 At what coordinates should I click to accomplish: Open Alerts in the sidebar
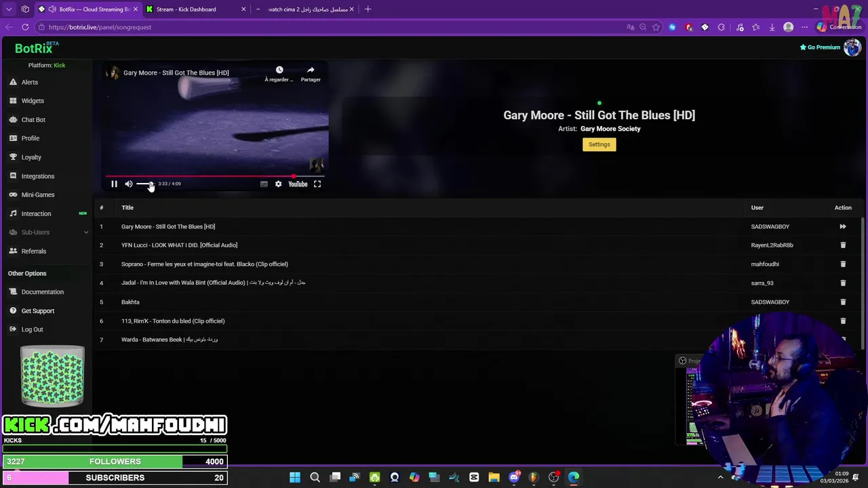click(29, 82)
